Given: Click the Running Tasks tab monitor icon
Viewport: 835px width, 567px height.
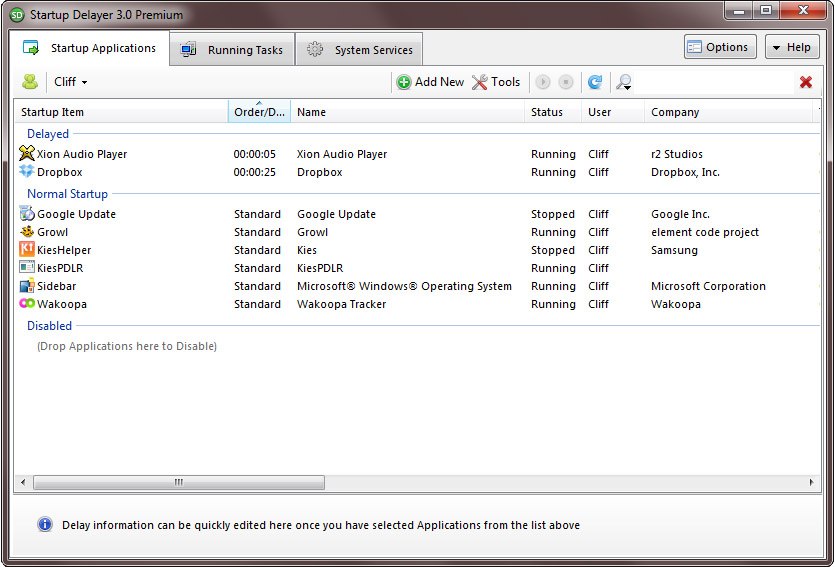Looking at the screenshot, I should click(188, 50).
